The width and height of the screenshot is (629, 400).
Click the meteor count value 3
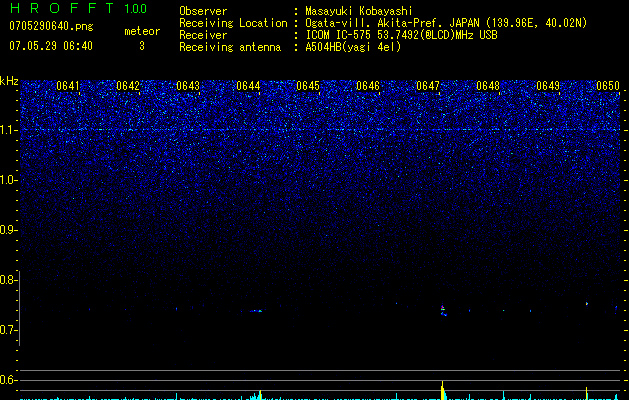142,46
